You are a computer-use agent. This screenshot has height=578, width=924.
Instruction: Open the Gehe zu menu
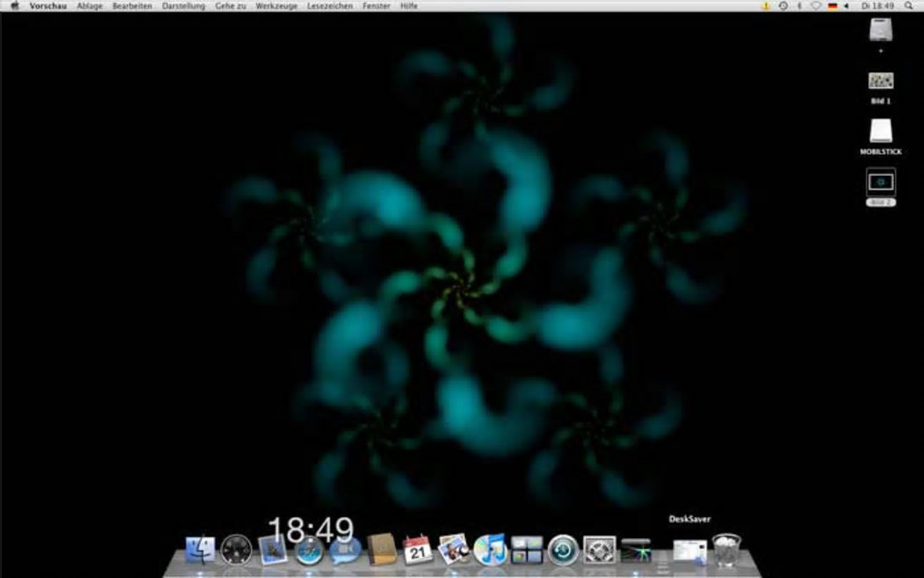(x=230, y=6)
